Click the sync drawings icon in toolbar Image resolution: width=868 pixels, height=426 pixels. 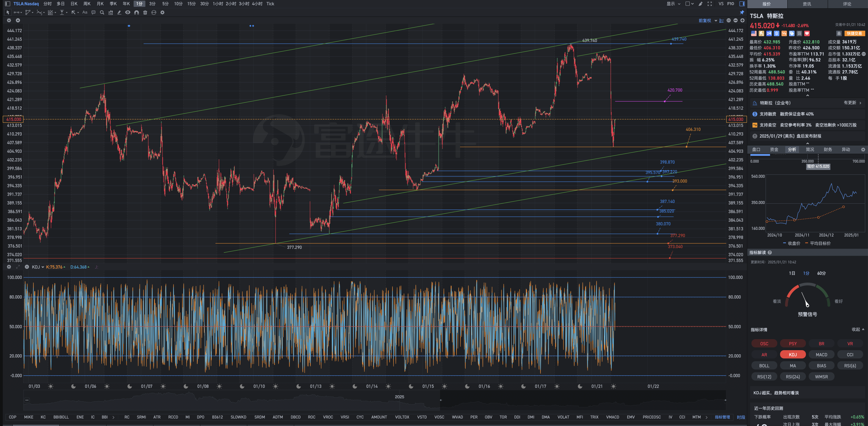154,12
